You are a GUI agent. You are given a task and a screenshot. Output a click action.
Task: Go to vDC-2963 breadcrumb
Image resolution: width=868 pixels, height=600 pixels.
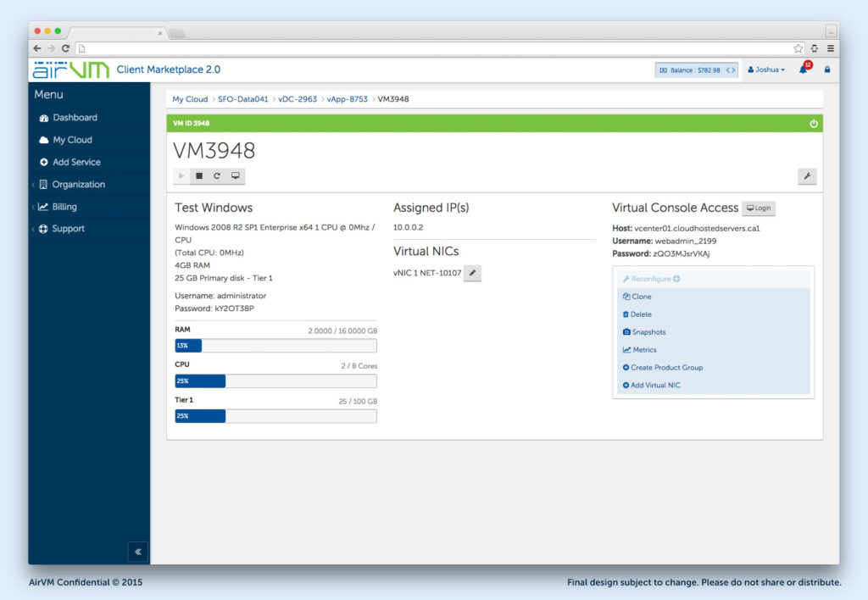[298, 99]
